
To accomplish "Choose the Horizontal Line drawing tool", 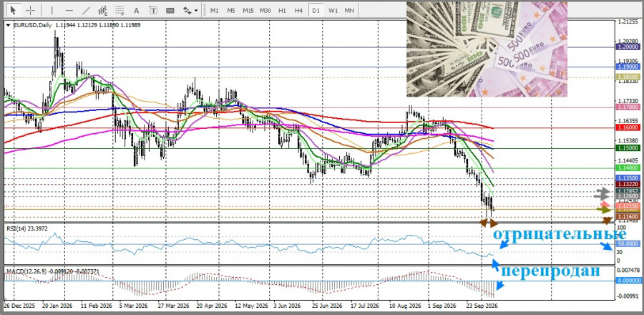I will [x=69, y=10].
